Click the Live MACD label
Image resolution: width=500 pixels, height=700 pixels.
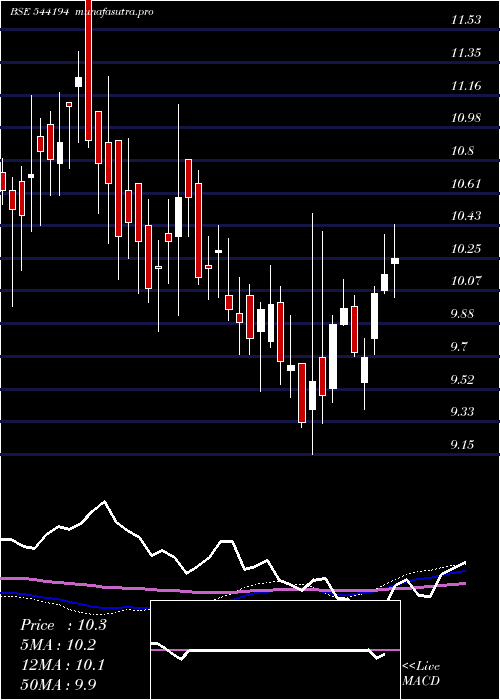coord(421,674)
